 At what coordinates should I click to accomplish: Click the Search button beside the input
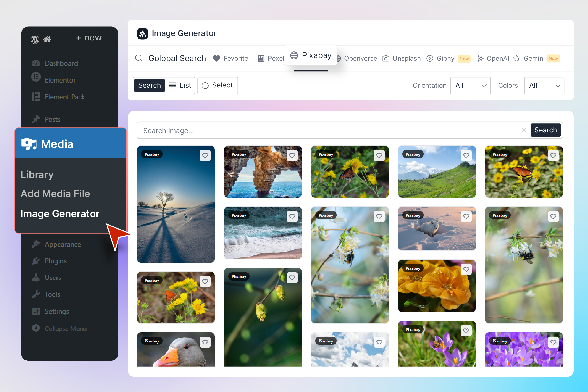[x=545, y=130]
